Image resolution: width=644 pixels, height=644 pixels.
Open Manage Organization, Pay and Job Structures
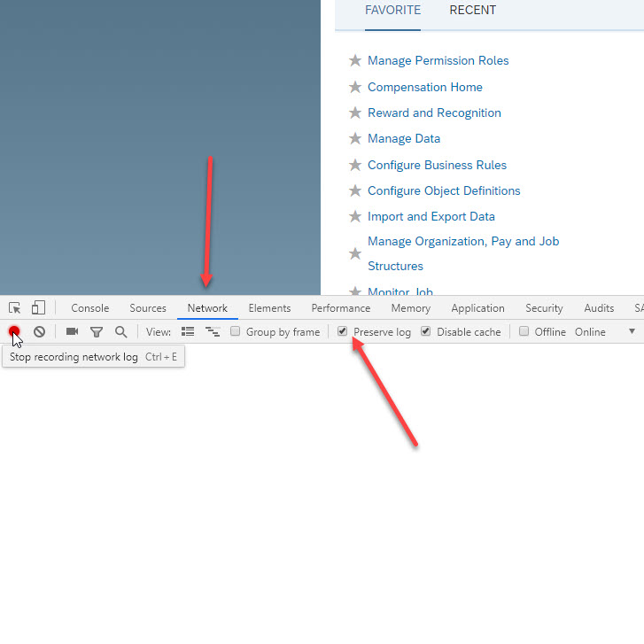[x=463, y=253]
